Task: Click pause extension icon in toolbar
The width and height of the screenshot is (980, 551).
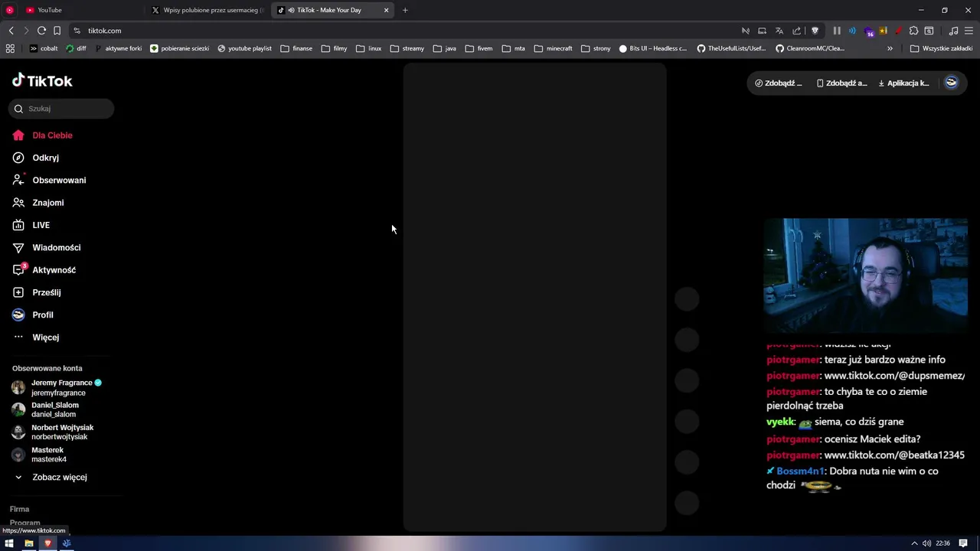Action: point(837,31)
